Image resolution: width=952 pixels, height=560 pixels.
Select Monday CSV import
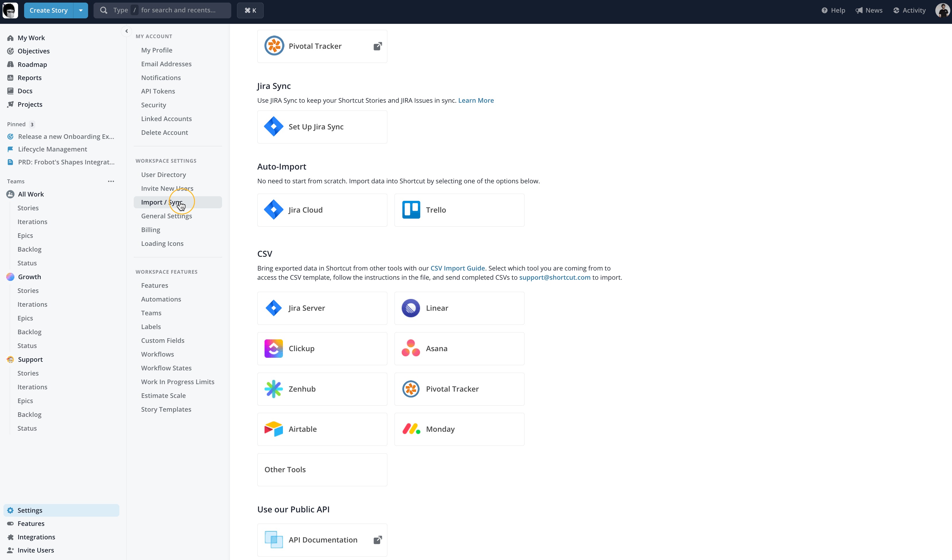(x=459, y=430)
